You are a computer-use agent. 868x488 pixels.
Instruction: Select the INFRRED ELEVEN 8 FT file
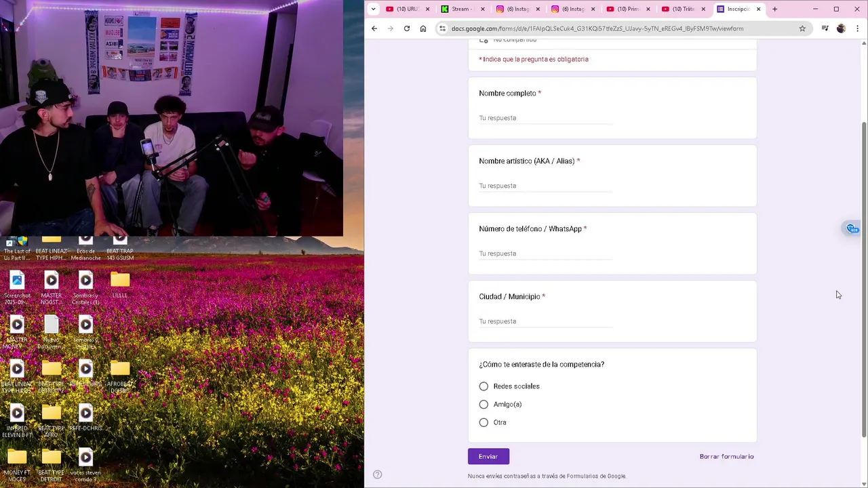point(17,420)
